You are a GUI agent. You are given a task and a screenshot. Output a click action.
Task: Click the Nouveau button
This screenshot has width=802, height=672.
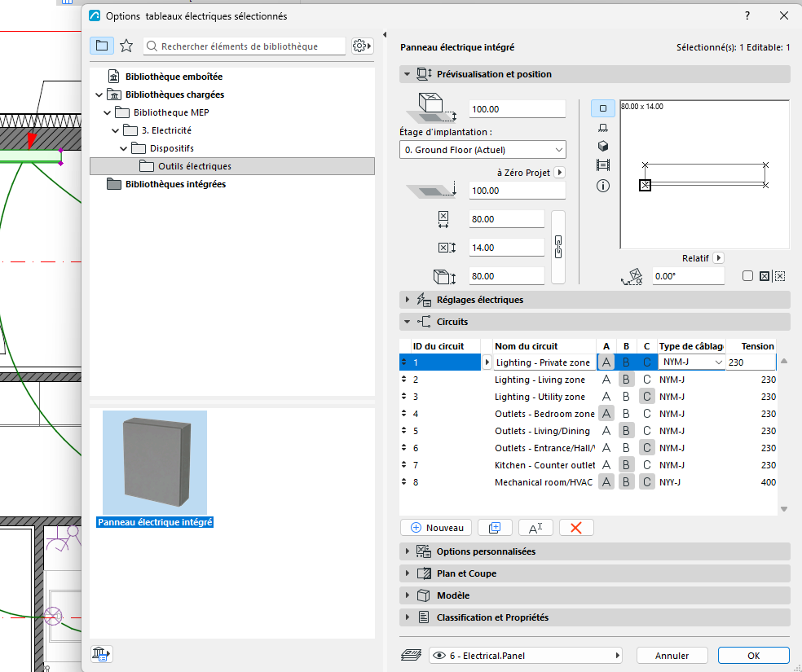point(436,528)
